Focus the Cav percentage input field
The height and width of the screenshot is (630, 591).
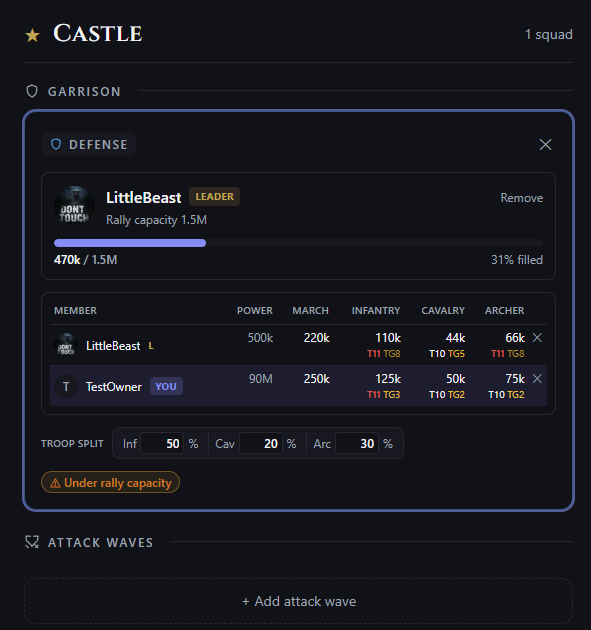pyautogui.click(x=261, y=443)
